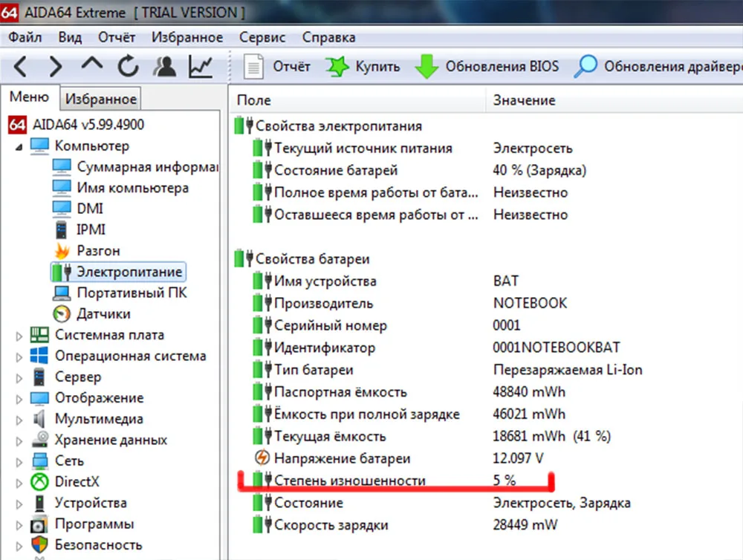Click the Отчёт toolbar button label
Screen dimensions: 743x560
(291, 66)
